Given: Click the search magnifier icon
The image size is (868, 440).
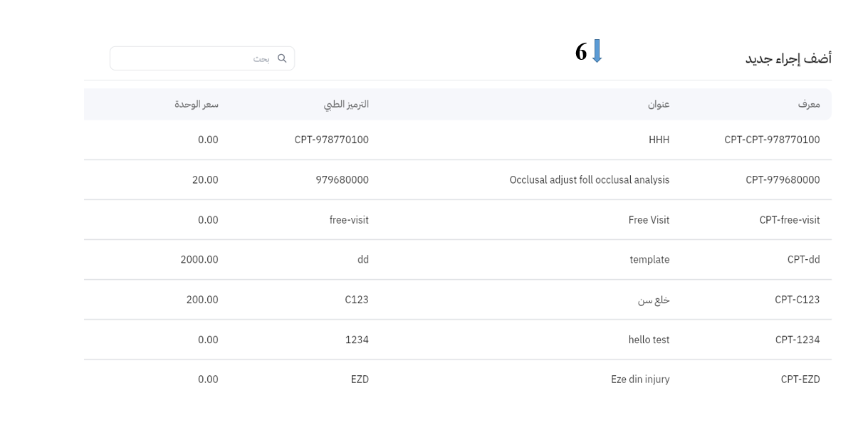Looking at the screenshot, I should pyautogui.click(x=282, y=58).
